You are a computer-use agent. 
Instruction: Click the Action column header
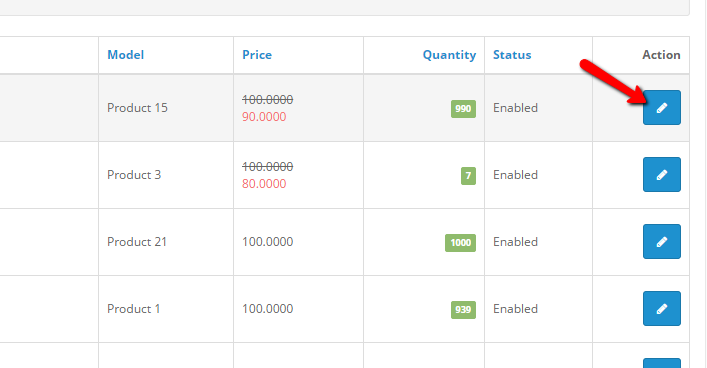click(x=661, y=55)
